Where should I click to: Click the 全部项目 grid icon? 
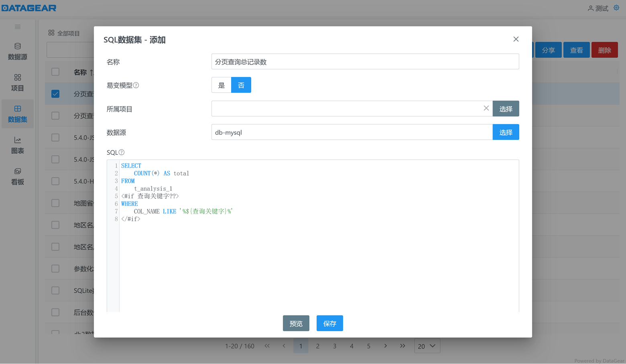[x=51, y=33]
